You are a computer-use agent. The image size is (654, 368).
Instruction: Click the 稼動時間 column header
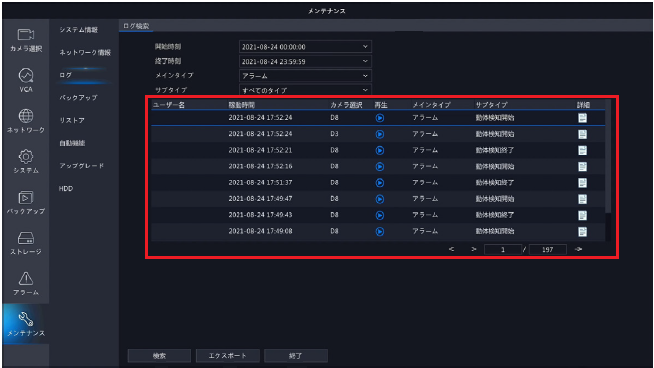tap(241, 105)
